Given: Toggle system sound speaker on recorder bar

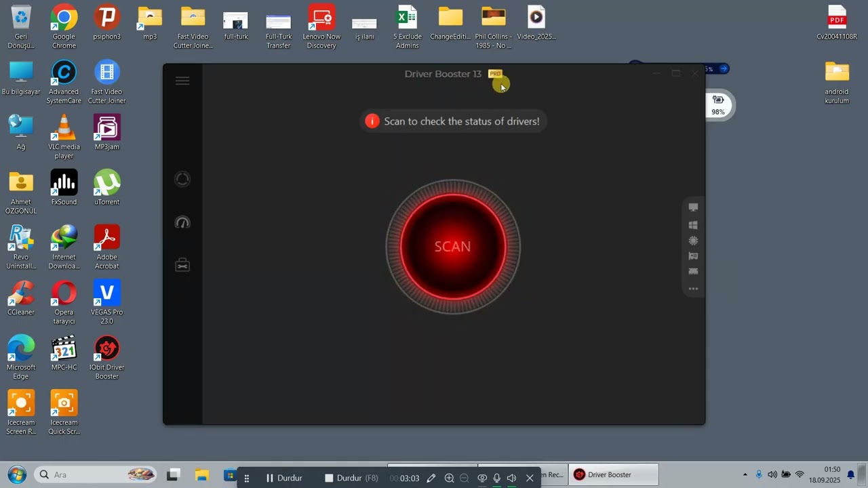Looking at the screenshot, I should (511, 478).
